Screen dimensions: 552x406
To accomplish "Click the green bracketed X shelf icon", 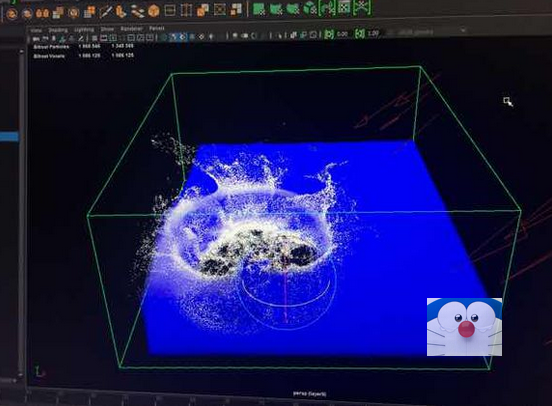I will 362,7.
